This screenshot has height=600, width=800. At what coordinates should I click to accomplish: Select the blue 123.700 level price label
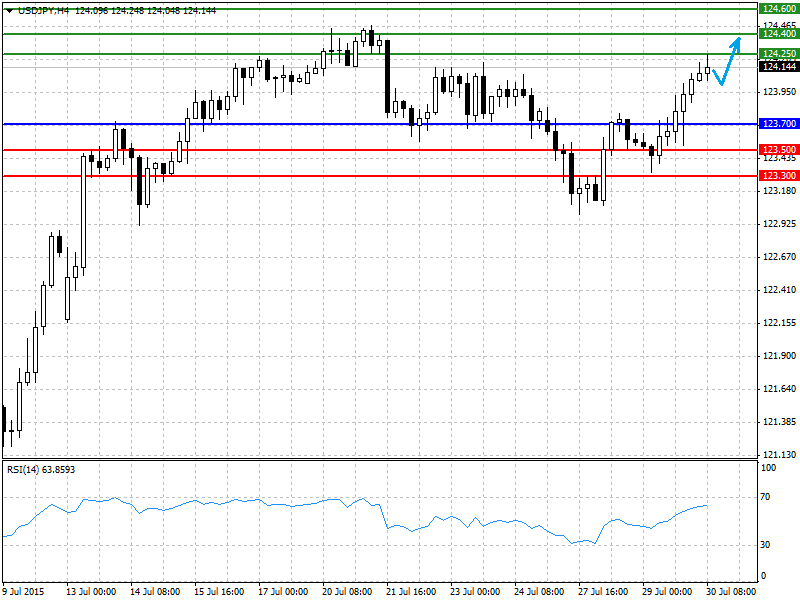point(779,124)
